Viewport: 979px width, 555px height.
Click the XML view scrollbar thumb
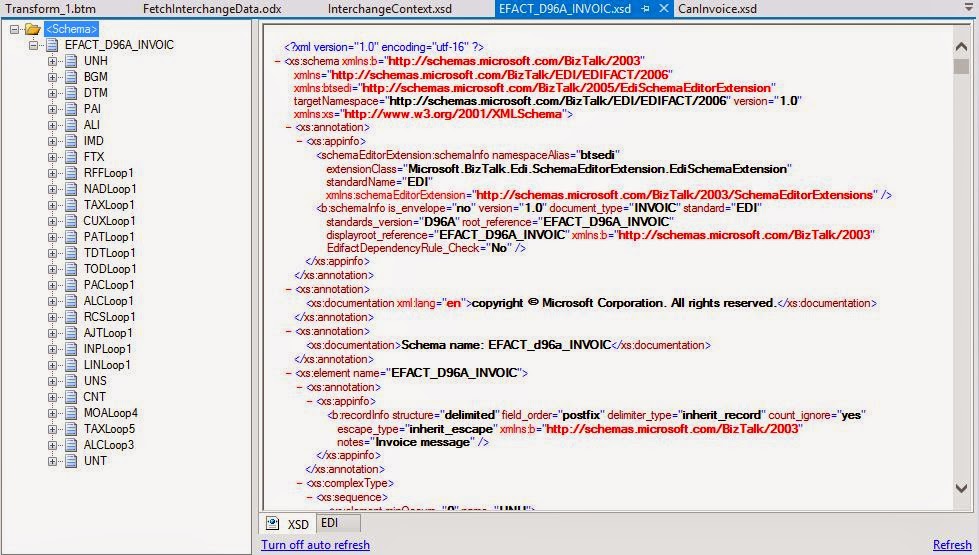click(x=962, y=67)
